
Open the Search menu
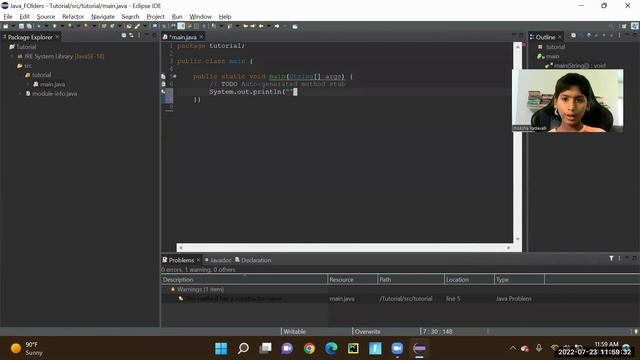[130, 16]
